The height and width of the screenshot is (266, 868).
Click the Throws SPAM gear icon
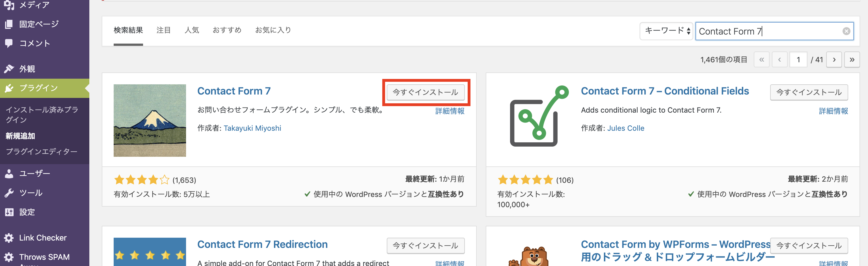pyautogui.click(x=9, y=257)
